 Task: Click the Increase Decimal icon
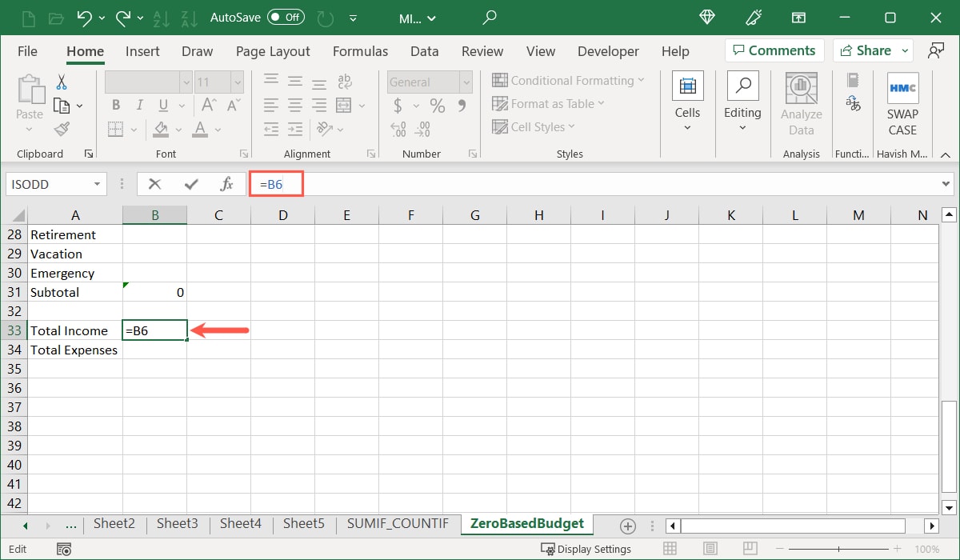tap(398, 129)
